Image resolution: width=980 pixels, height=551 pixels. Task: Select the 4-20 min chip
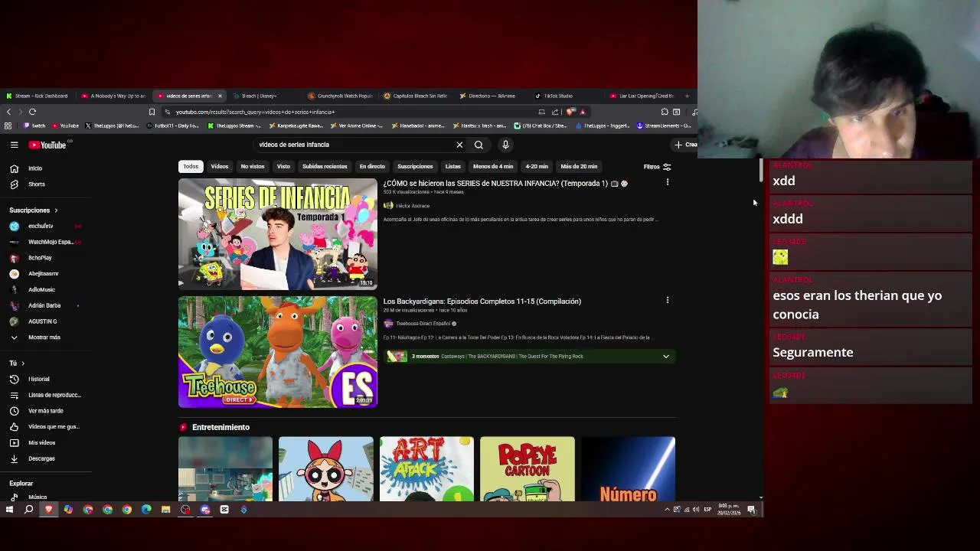537,167
